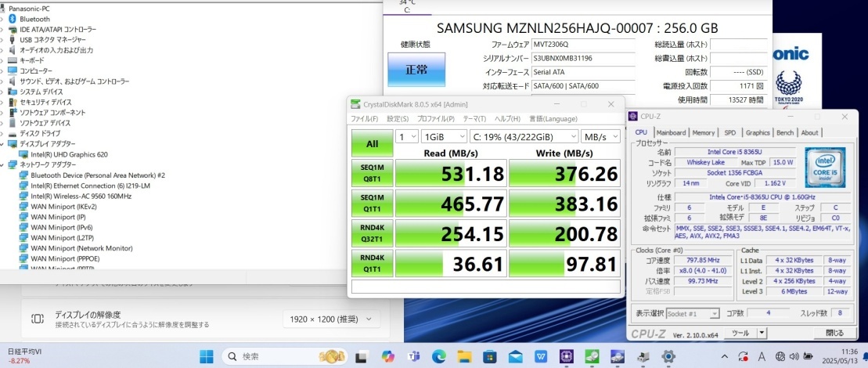This screenshot has height=368, width=868.
Task: Launch Copilot from the taskbar
Action: (x=387, y=356)
